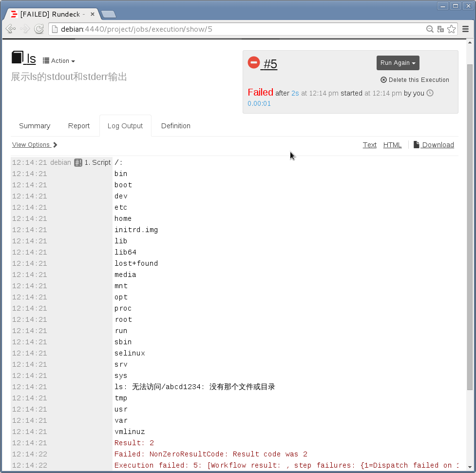The image size is (476, 473).
Task: Click the ls job book icon
Action: 18,58
